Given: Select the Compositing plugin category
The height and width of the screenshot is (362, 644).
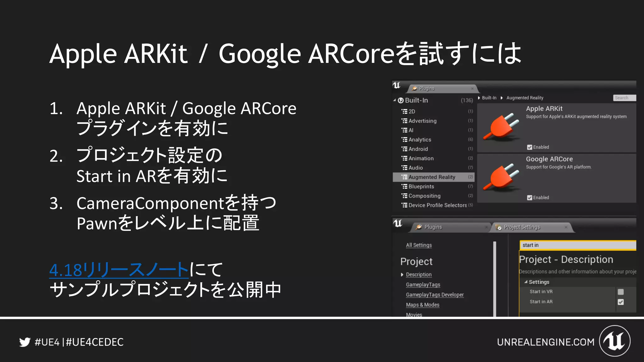Looking at the screenshot, I should 433,196.
